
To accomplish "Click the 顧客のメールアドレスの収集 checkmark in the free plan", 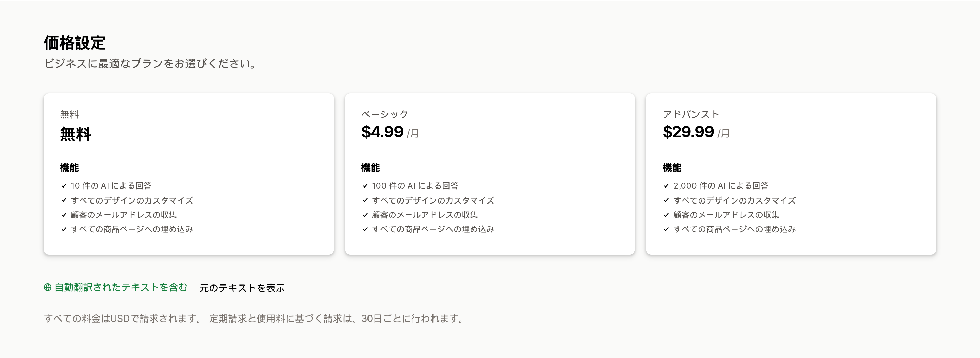I will tap(64, 215).
